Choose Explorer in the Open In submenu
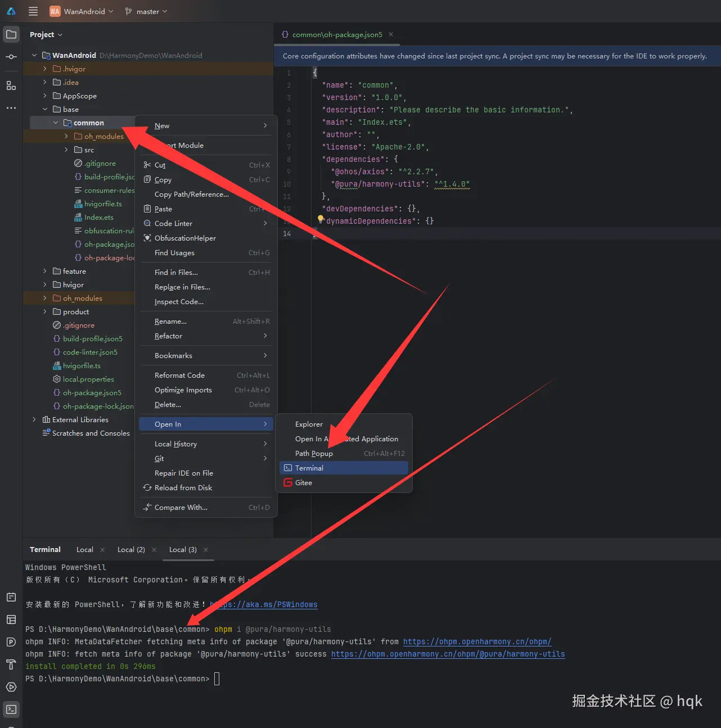This screenshot has height=728, width=721. click(x=344, y=424)
